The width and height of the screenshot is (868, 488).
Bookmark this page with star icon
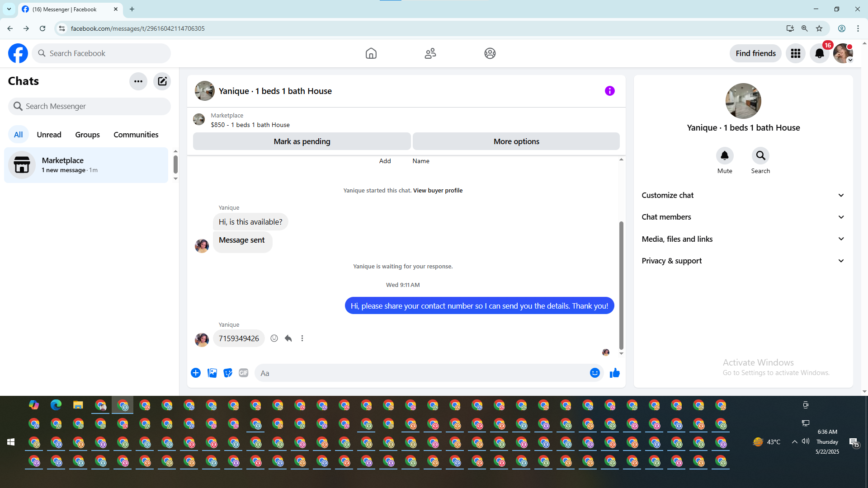click(x=819, y=28)
